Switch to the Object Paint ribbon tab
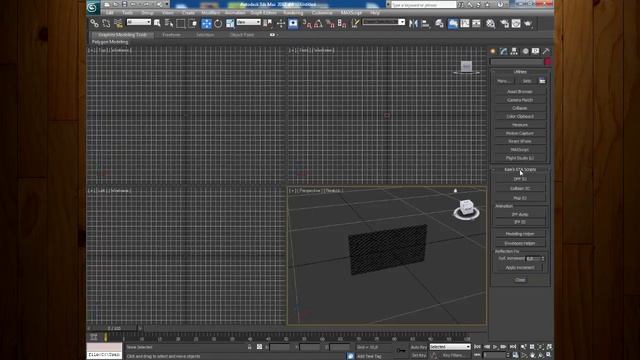 pos(242,35)
